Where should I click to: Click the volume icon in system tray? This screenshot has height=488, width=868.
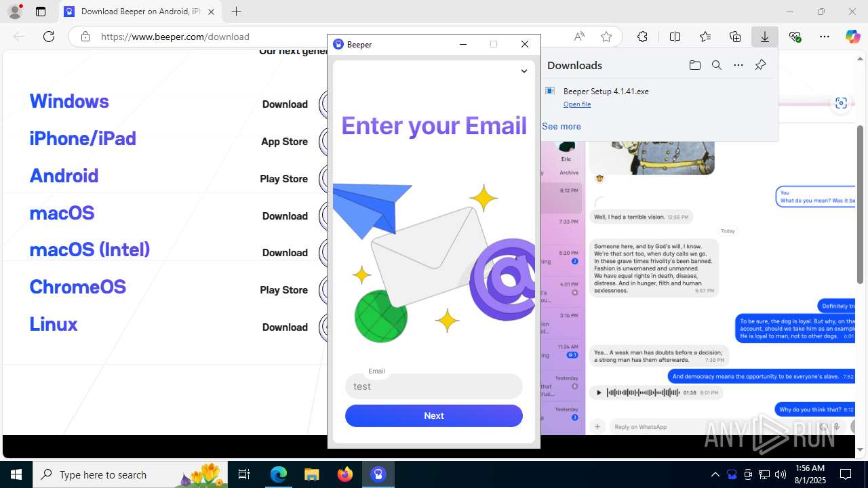tap(781, 474)
